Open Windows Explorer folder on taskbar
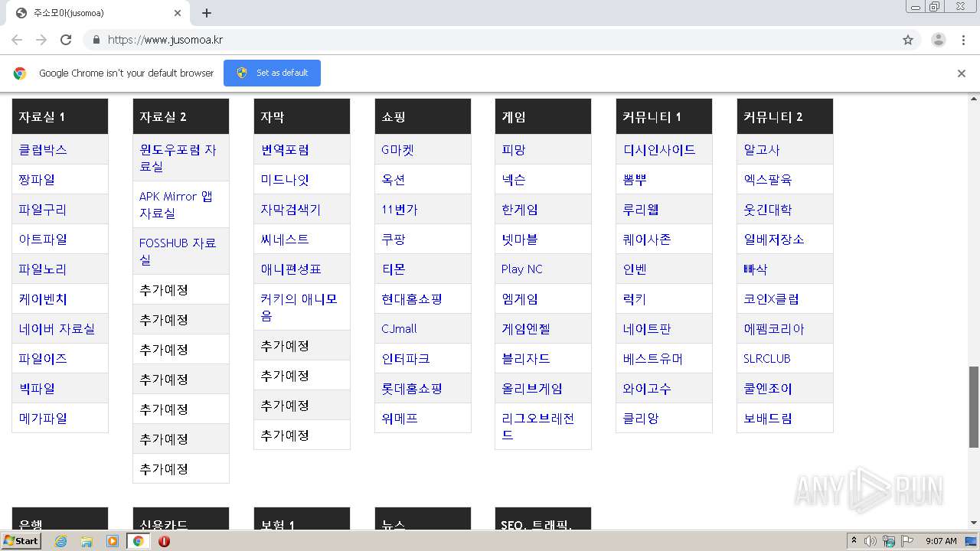 pyautogui.click(x=87, y=541)
